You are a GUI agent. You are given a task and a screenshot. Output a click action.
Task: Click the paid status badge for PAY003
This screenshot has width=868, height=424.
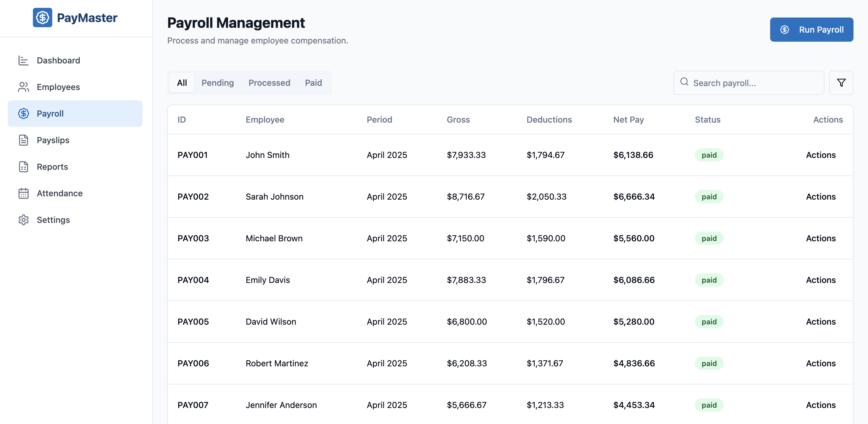tap(709, 239)
